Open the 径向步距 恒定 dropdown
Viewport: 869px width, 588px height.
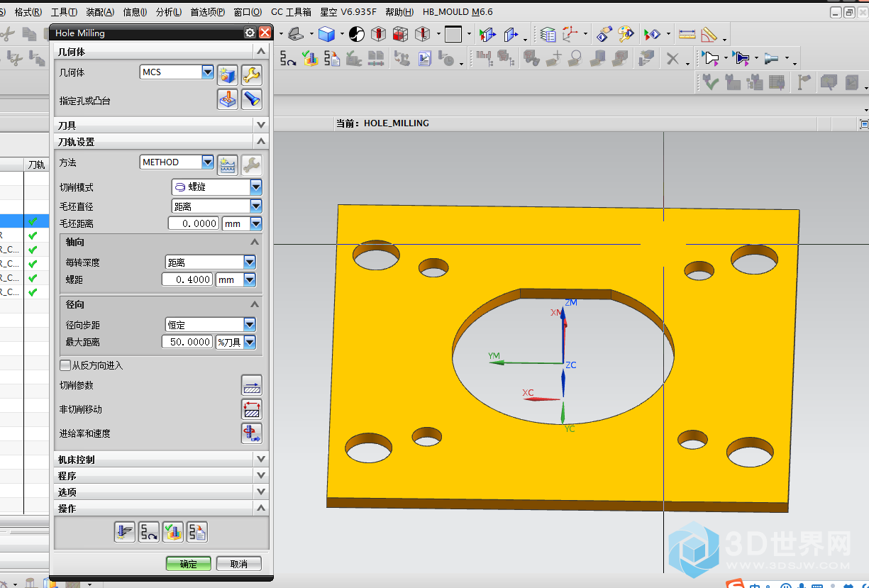click(x=249, y=325)
